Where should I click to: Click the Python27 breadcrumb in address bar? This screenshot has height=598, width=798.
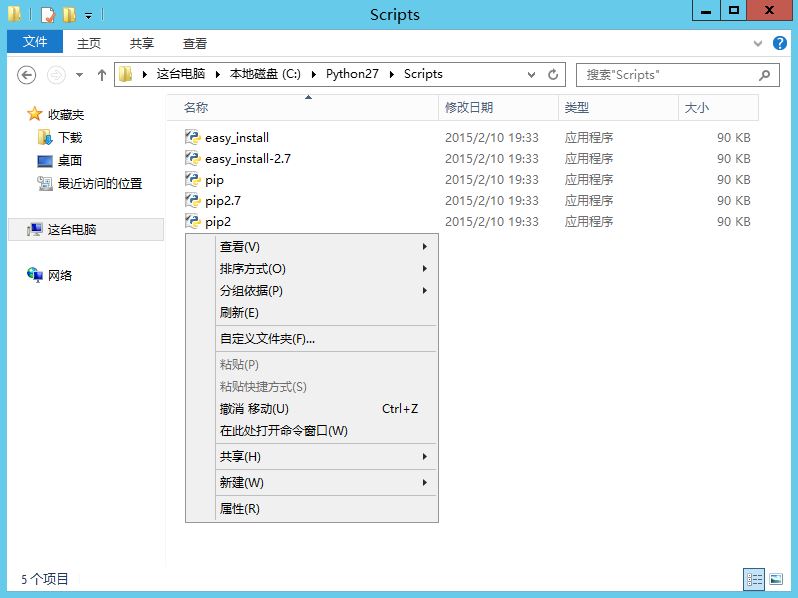[352, 75]
